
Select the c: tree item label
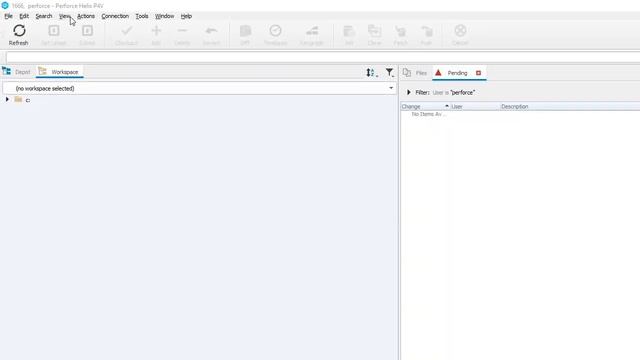28,100
